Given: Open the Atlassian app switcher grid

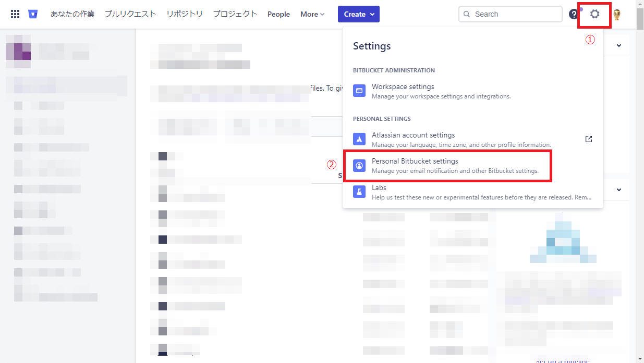Looking at the screenshot, I should tap(15, 14).
